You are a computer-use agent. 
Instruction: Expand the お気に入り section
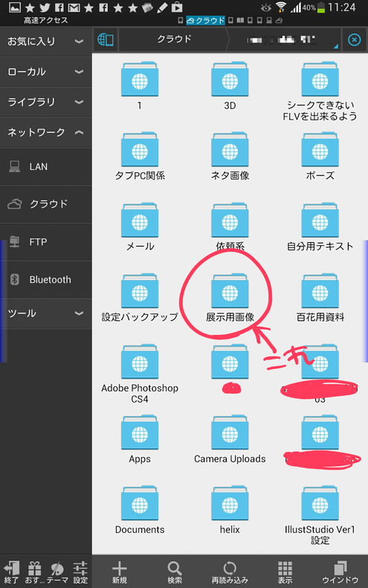[x=46, y=42]
